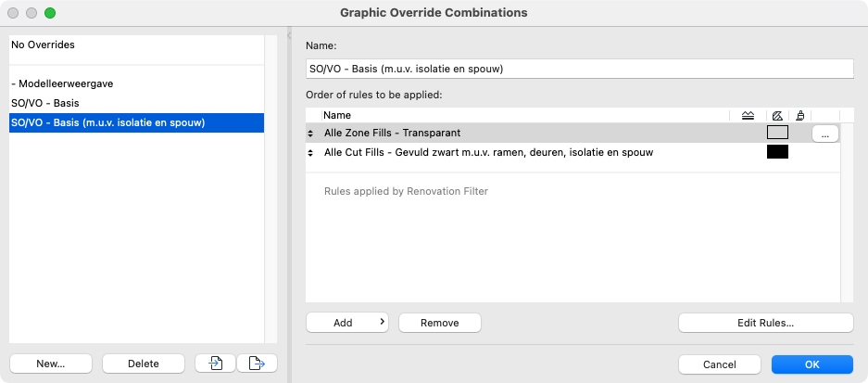Click the fill override column header icon

pyautogui.click(x=777, y=115)
